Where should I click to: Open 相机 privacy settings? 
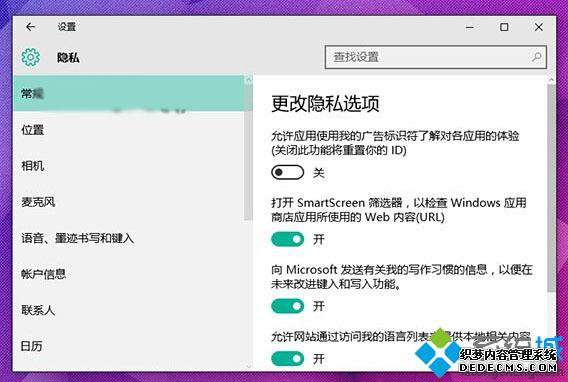128,166
